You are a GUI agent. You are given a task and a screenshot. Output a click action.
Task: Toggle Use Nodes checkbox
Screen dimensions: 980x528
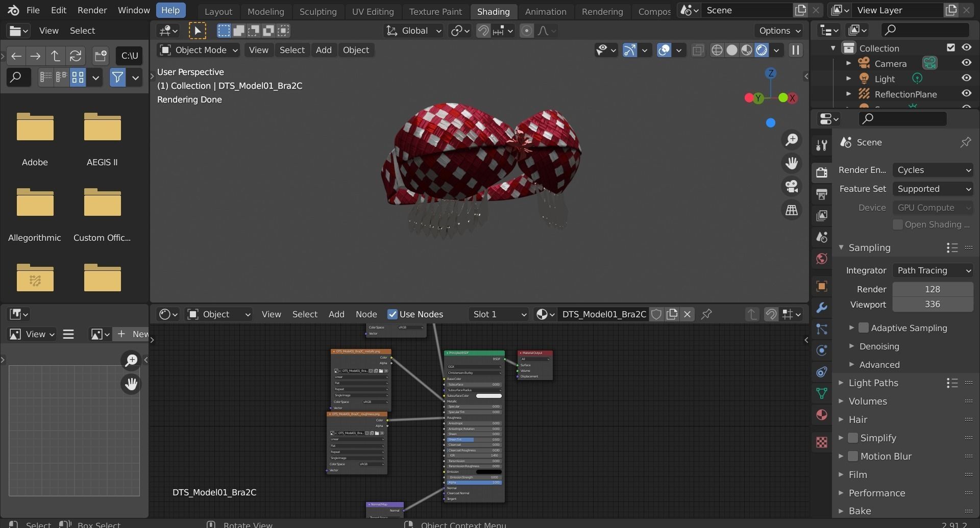tap(393, 314)
